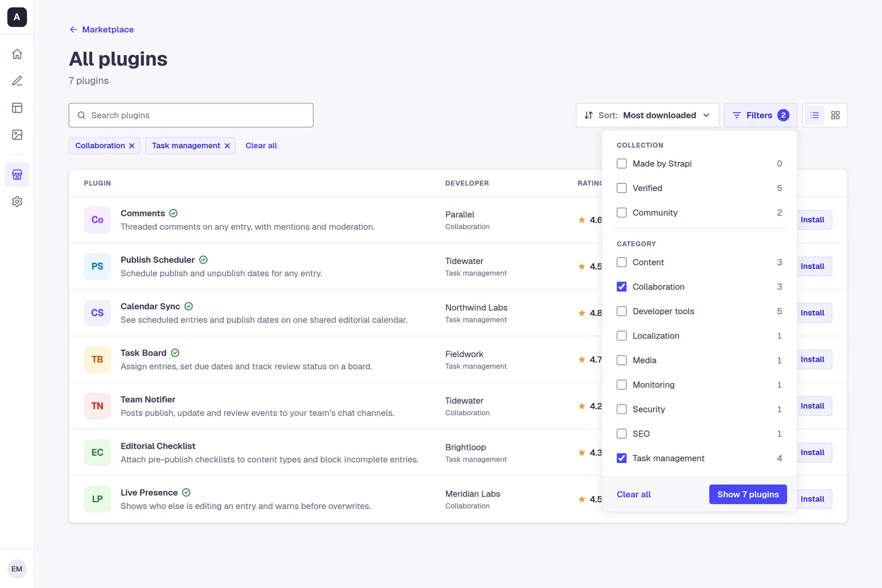Screen dimensions: 882x588
Task: Check the Localization category checkbox
Action: [622, 336]
